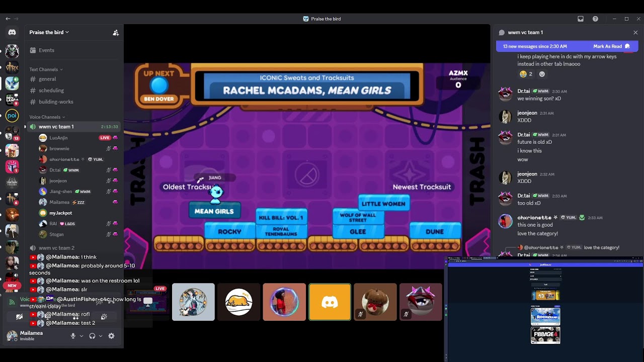644x362 pixels.
Task: Toggle microphone mute in user panel
Action: tap(73, 336)
